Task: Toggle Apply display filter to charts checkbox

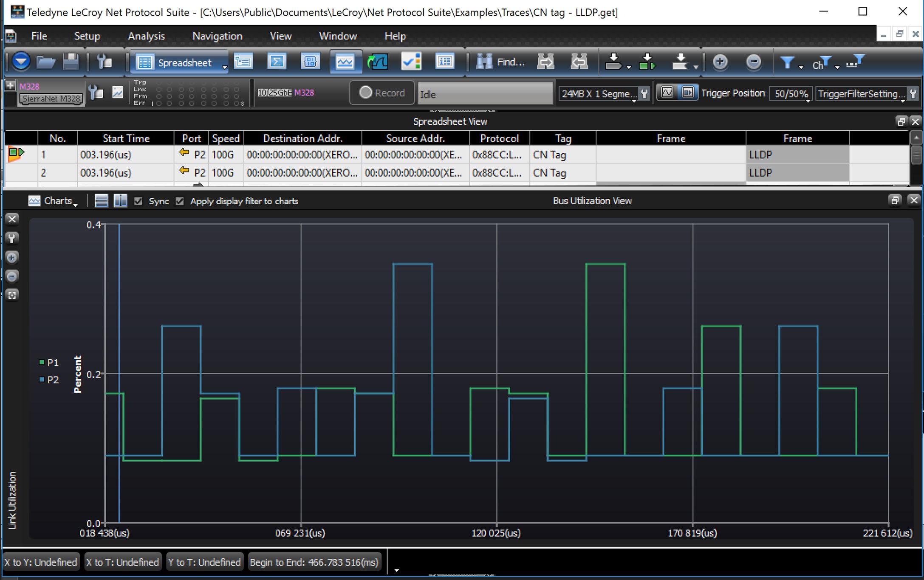Action: (x=180, y=201)
